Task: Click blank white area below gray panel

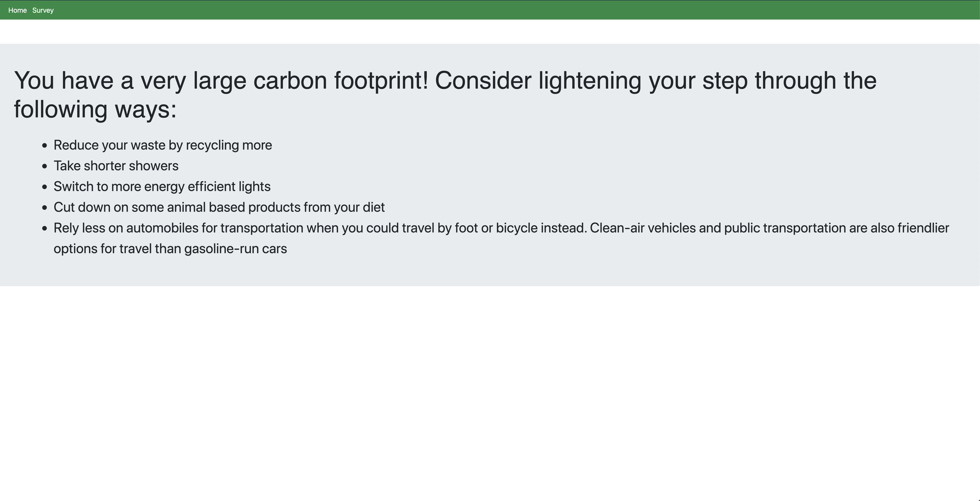Action: (x=490, y=392)
